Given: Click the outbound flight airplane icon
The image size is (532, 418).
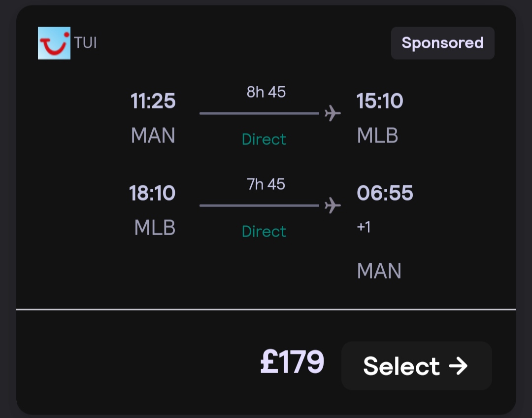Looking at the screenshot, I should (332, 113).
